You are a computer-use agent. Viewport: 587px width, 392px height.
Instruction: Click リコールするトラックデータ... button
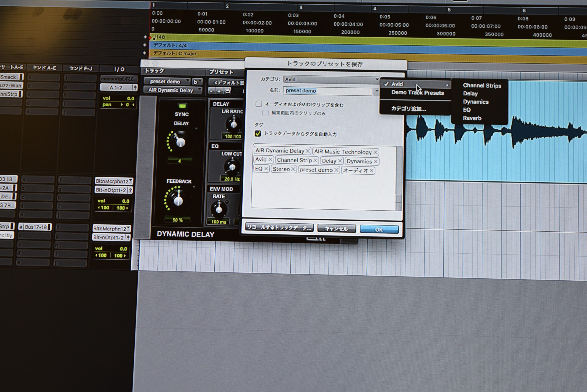click(279, 227)
